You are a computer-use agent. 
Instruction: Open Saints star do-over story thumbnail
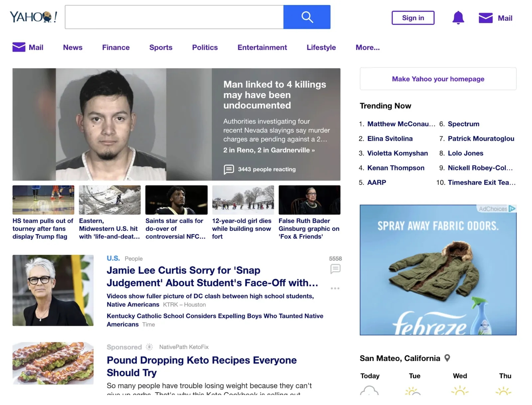tap(176, 200)
